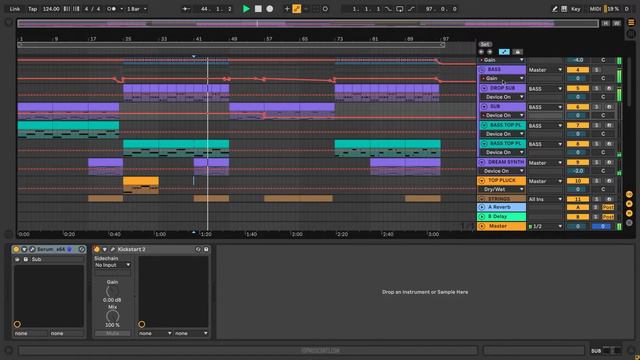Click the Lock Envelopes icon
Screen dimensions: 640x360
(x=517, y=52)
